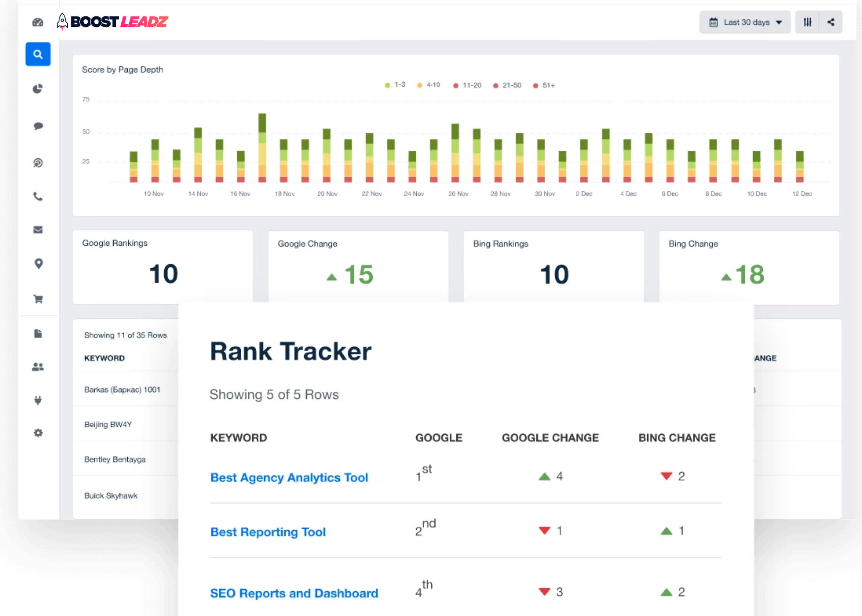Screen dimensions: 862x616
Task: Sort by the BING CHANGE column header
Action: pyautogui.click(x=677, y=438)
